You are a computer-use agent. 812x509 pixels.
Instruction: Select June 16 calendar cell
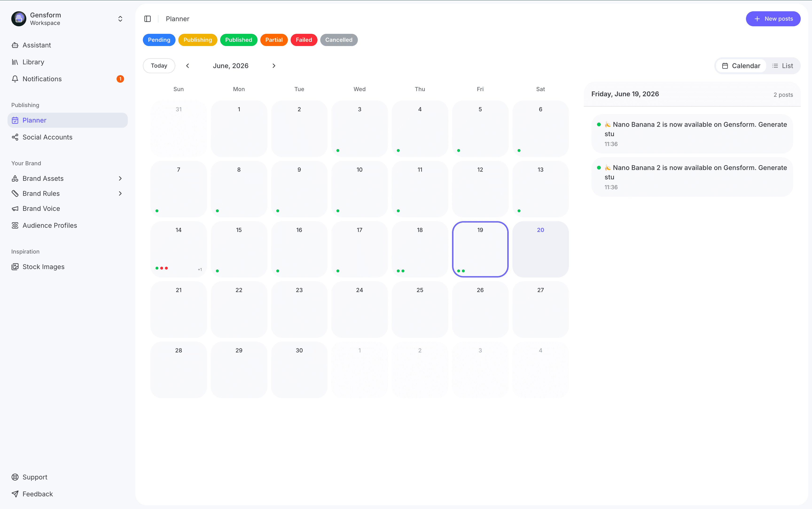tap(299, 249)
